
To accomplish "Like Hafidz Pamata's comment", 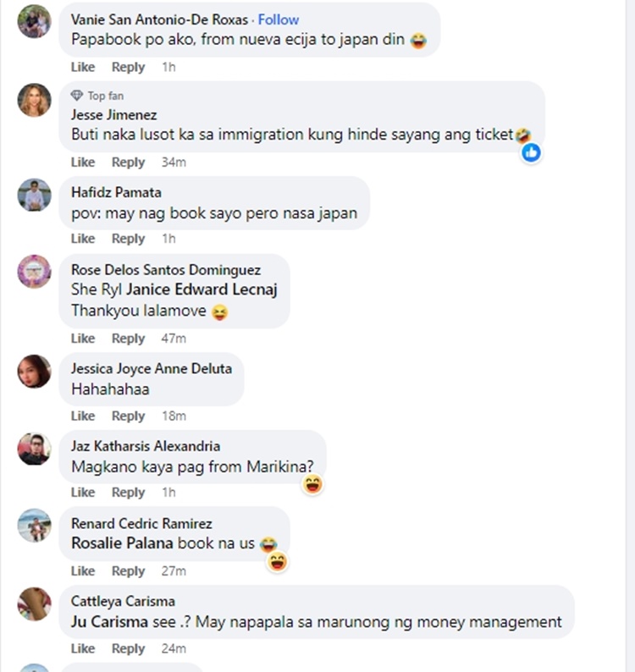I will point(83,239).
